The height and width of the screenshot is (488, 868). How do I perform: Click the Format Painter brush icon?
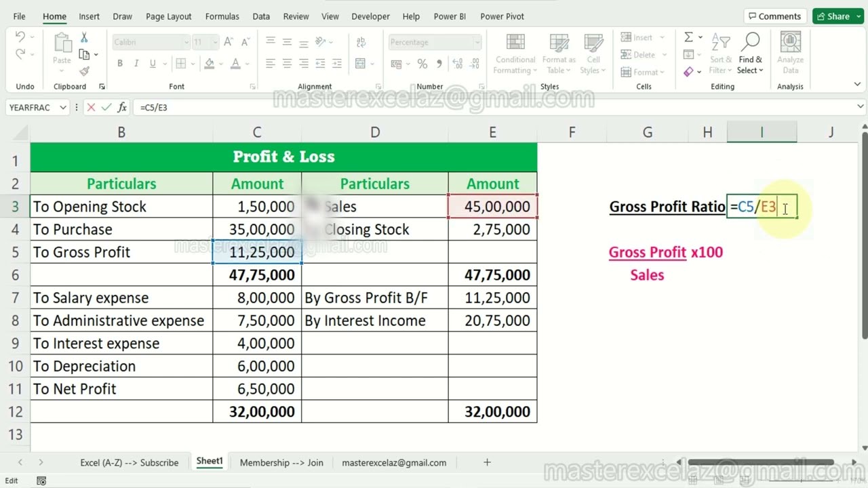84,71
